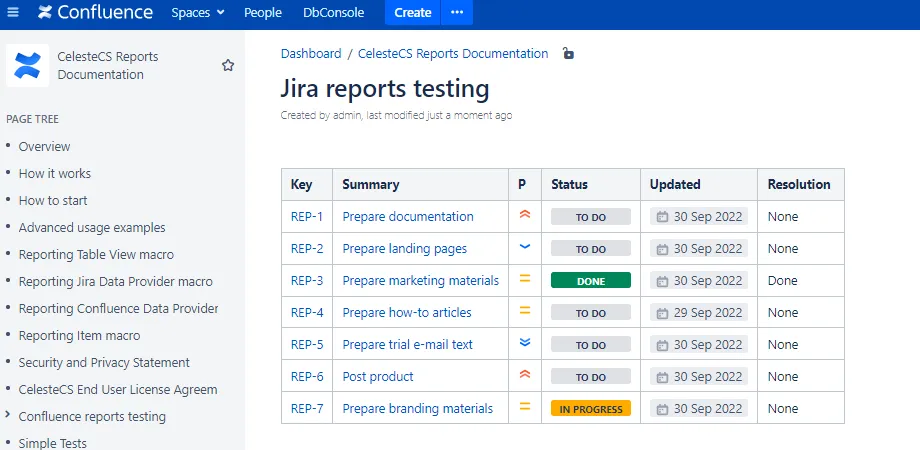The width and height of the screenshot is (920, 450).
Task: Open Reporting Item macro page
Action: pyautogui.click(x=79, y=336)
